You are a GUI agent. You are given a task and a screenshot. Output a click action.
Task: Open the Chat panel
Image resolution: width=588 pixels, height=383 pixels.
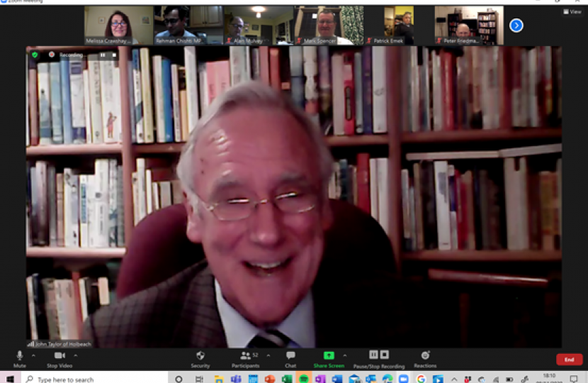(x=290, y=356)
